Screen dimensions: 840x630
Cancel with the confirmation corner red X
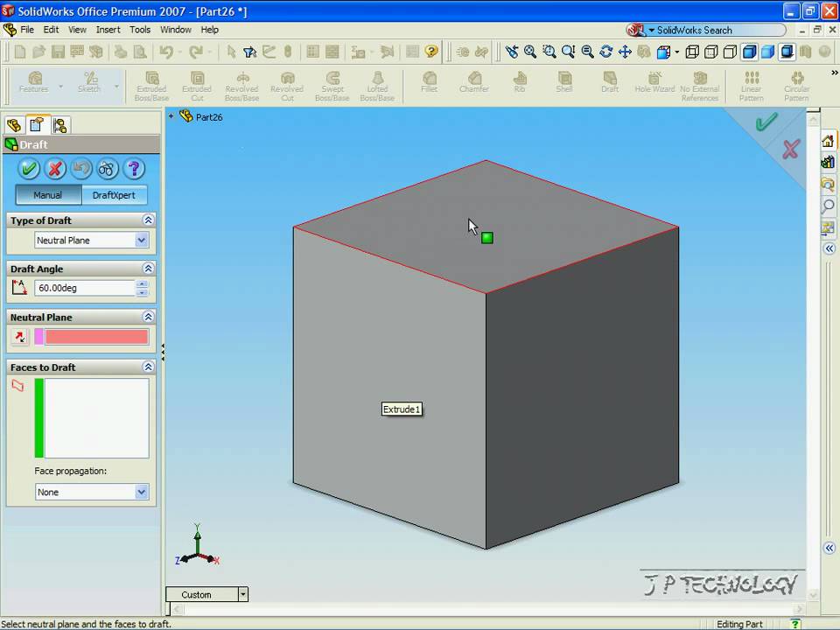(x=791, y=149)
